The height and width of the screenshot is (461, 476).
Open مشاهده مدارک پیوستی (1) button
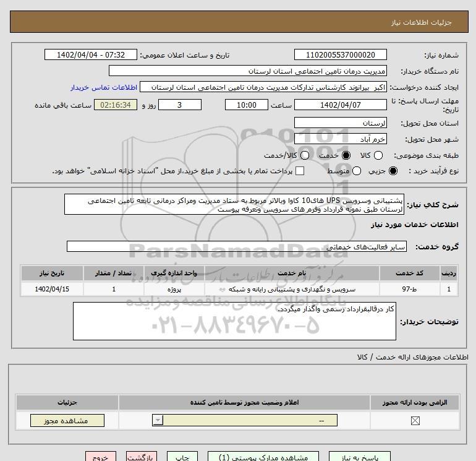click(263, 457)
